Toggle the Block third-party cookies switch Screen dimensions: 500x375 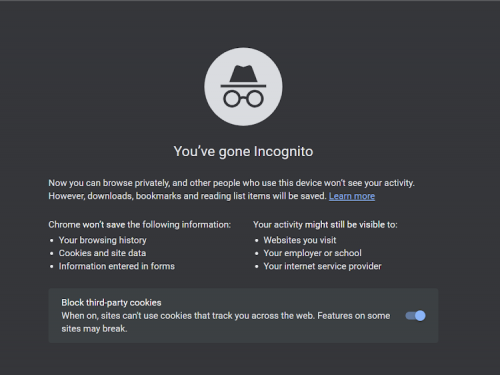pos(415,315)
